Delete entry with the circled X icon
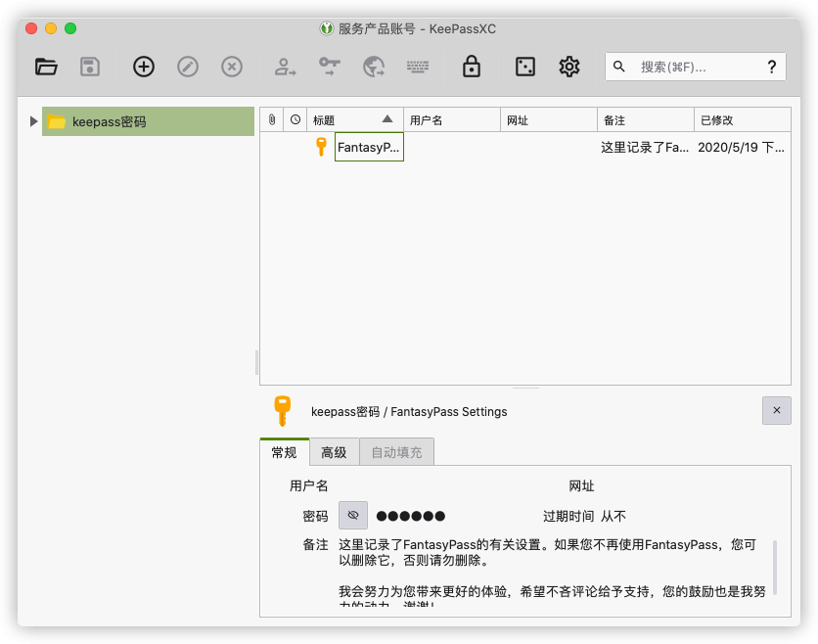The height and width of the screenshot is (644, 818). click(232, 67)
